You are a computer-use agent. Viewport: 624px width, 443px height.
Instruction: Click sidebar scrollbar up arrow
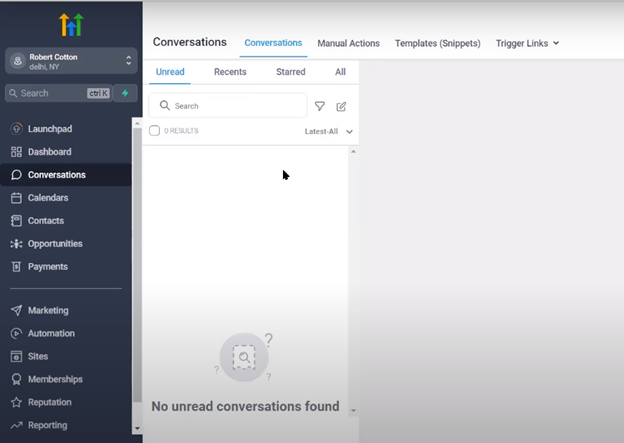coord(137,123)
